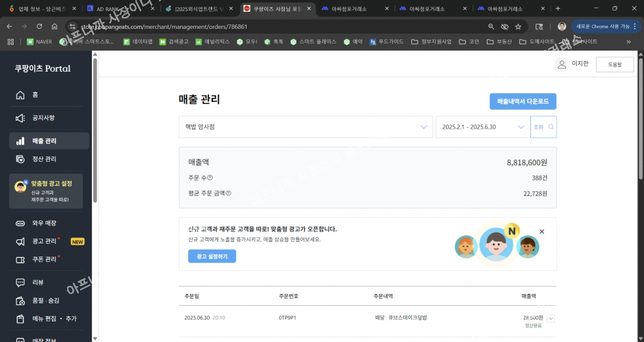
Task: Open the notices megaphone icon
Action: [x=20, y=118]
